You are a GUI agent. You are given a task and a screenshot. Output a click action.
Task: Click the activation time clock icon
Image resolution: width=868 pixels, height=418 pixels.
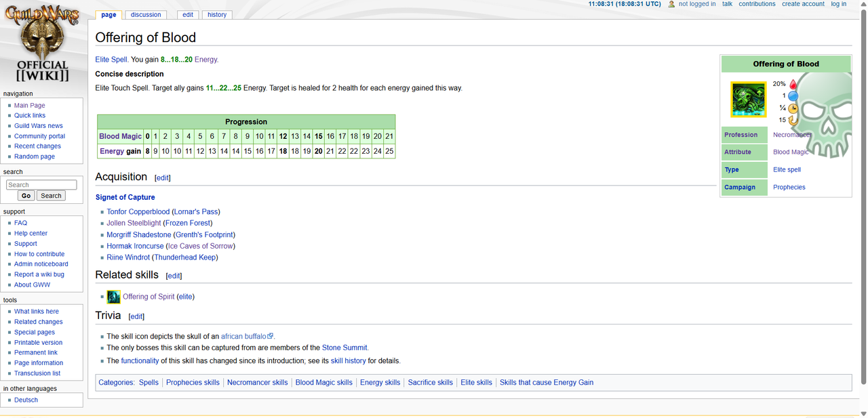793,108
